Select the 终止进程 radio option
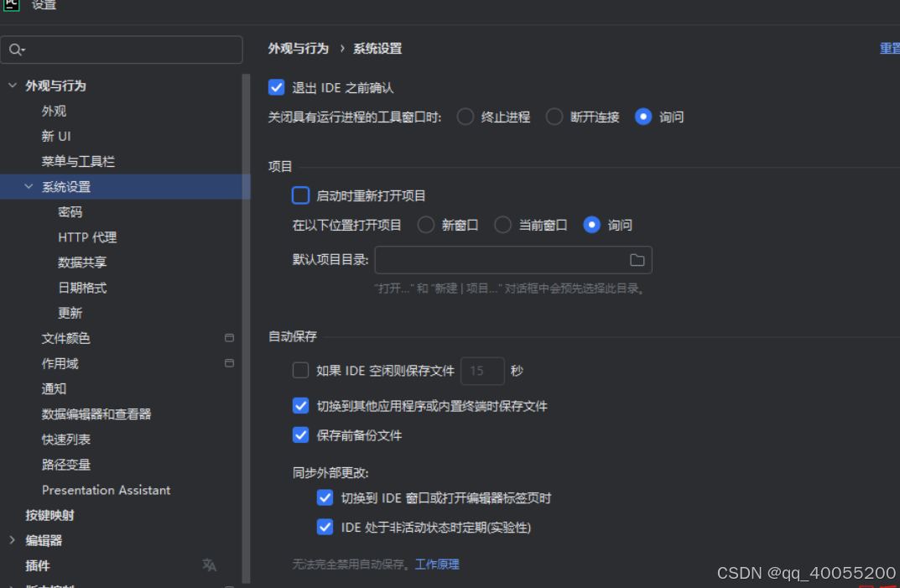The width and height of the screenshot is (900, 588). (x=466, y=117)
